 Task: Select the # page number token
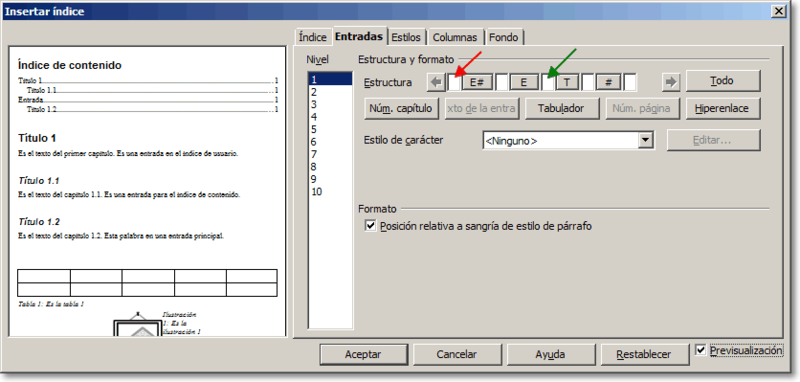(608, 82)
